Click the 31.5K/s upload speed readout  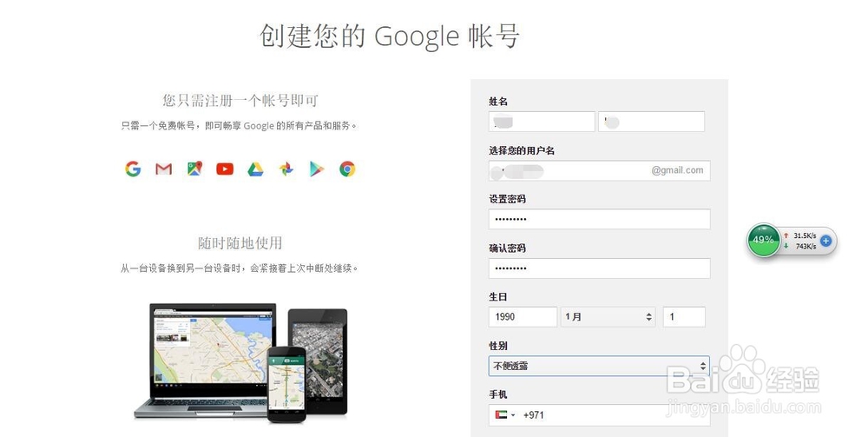point(805,235)
